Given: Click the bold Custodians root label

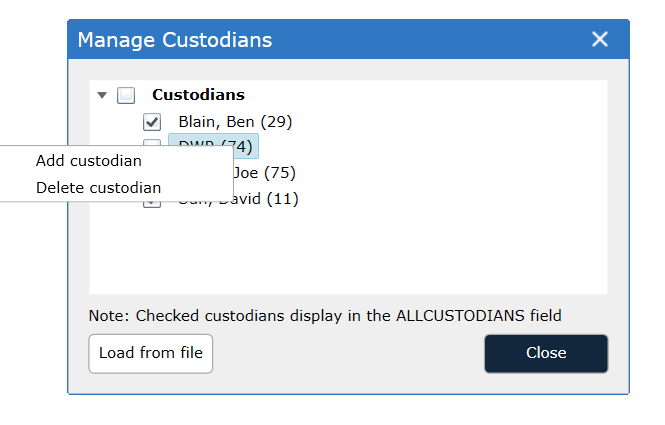Looking at the screenshot, I should tap(198, 95).
